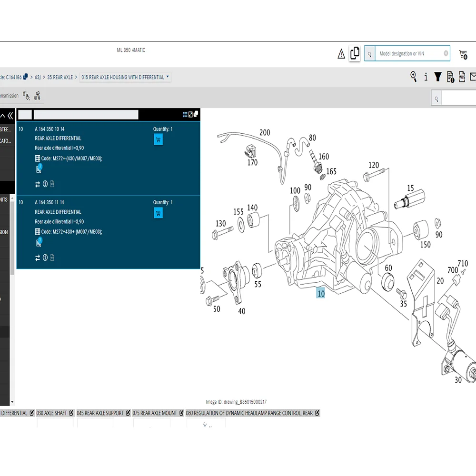Open the information 'i' icon
This screenshot has width=476, height=476.
tap(426, 77)
